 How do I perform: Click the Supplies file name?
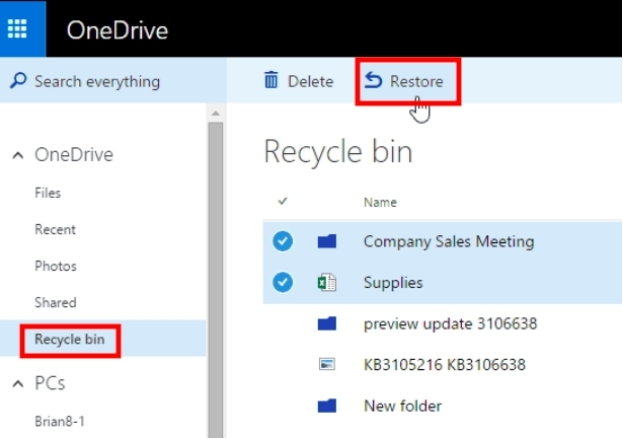click(393, 283)
